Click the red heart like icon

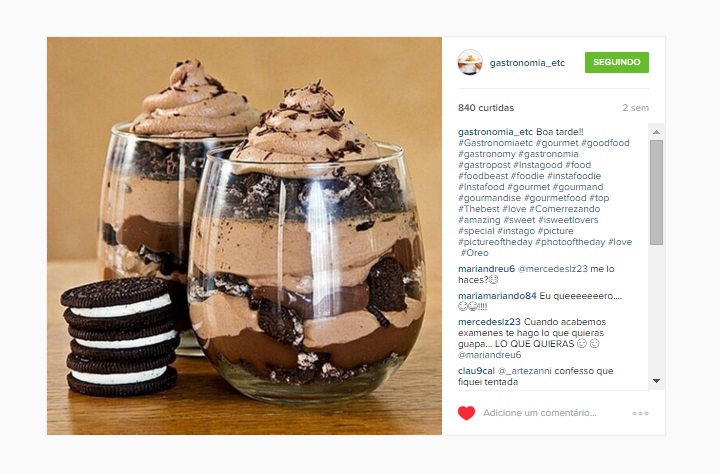466,413
